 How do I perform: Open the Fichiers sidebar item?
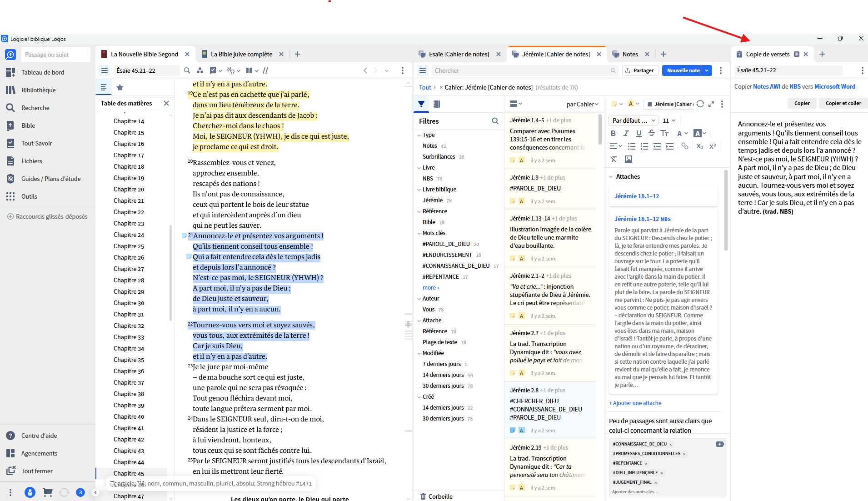(31, 161)
